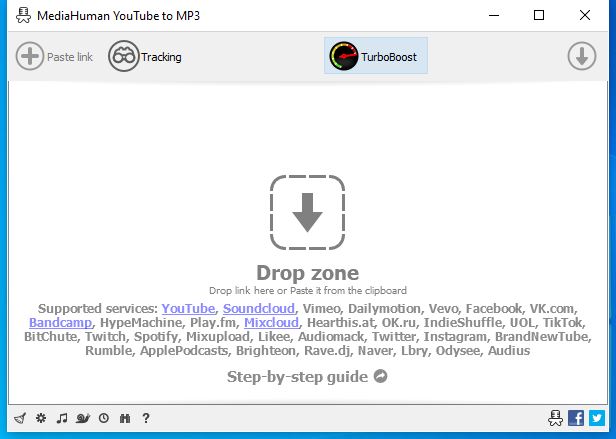The height and width of the screenshot is (439, 616).
Task: Open the Soundcloud supported service link
Action: (x=259, y=309)
